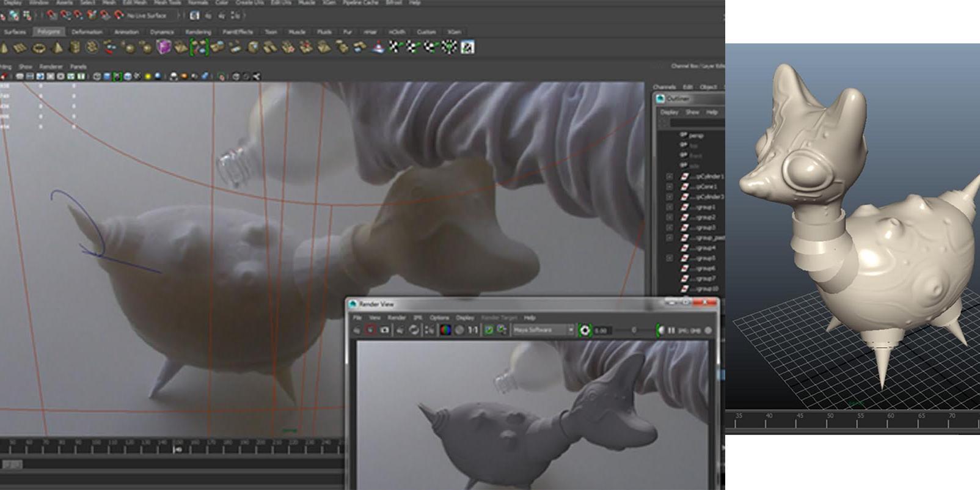Viewport: 980px width, 490px height.
Task: Pause IPR rendering in Render View
Action: point(671,330)
